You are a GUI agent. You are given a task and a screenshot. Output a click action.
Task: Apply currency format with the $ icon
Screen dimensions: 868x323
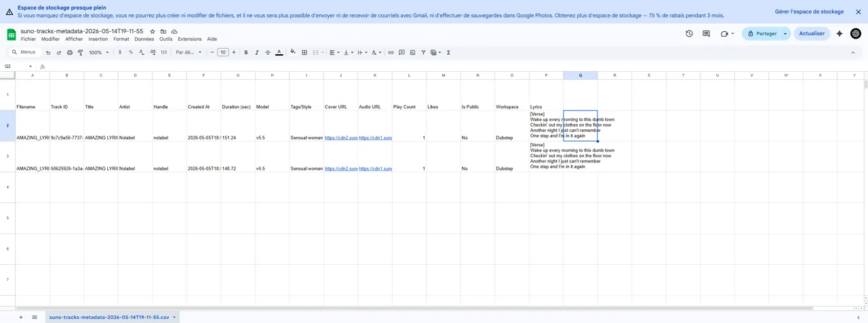(120, 52)
